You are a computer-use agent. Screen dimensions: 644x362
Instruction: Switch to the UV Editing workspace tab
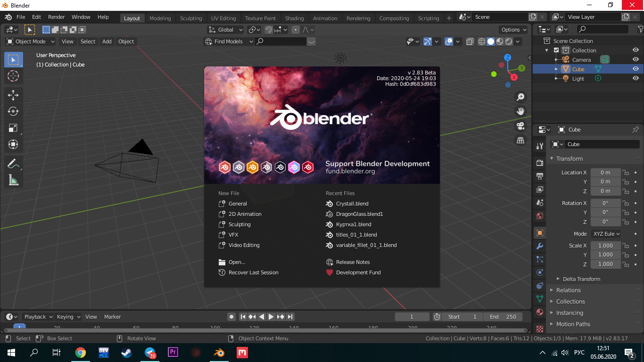click(223, 18)
